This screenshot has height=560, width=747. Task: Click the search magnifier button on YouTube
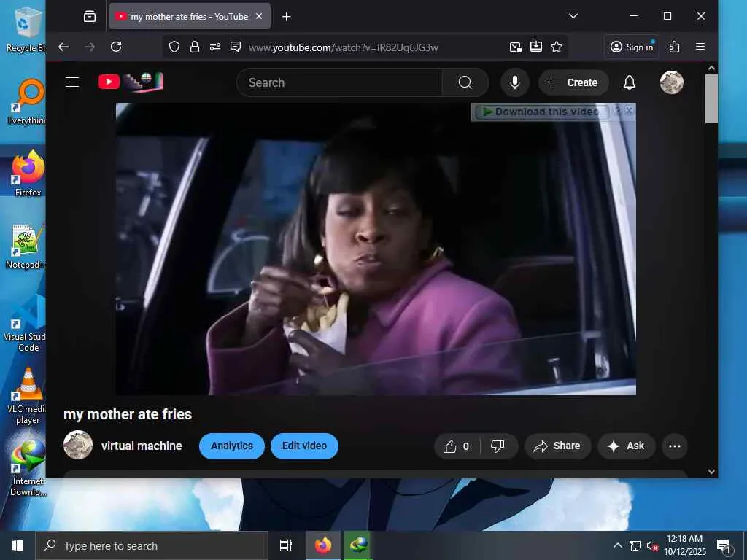coord(465,82)
